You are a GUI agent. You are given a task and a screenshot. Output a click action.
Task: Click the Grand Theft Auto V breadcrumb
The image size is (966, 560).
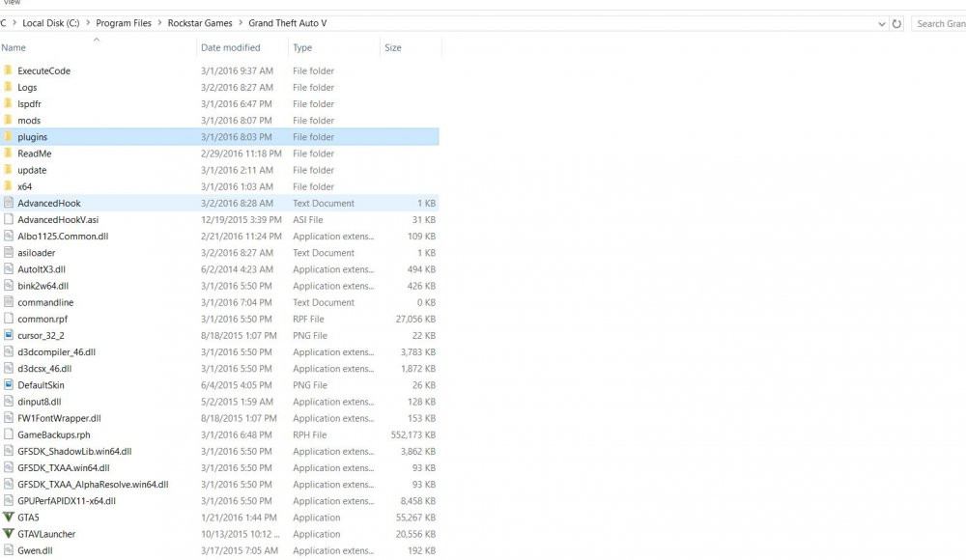click(x=288, y=23)
